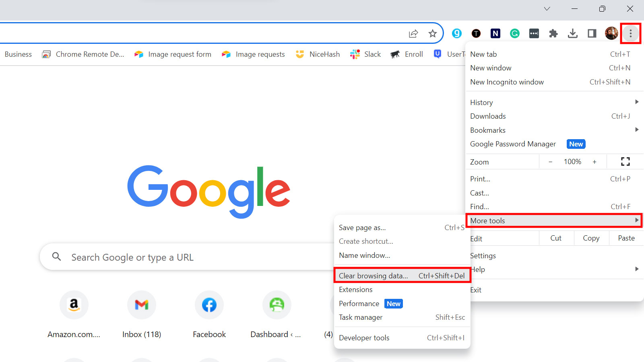
Task: Open a New Incognito window
Action: [554, 82]
